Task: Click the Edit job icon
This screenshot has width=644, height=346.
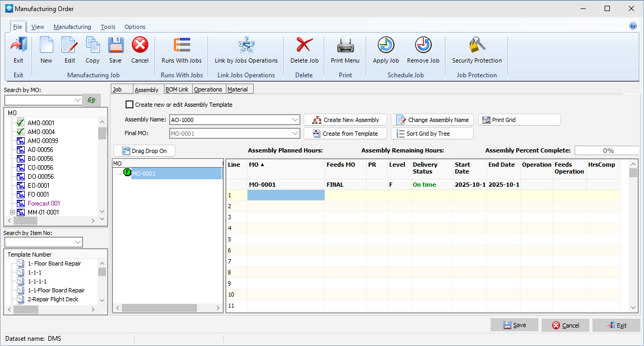Action: 70,45
